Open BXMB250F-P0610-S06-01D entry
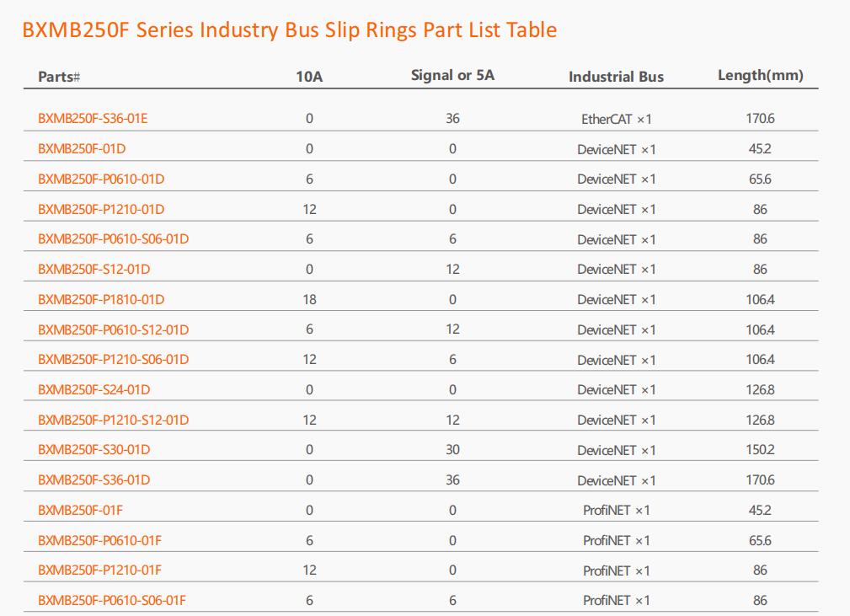This screenshot has width=850, height=616. [113, 239]
